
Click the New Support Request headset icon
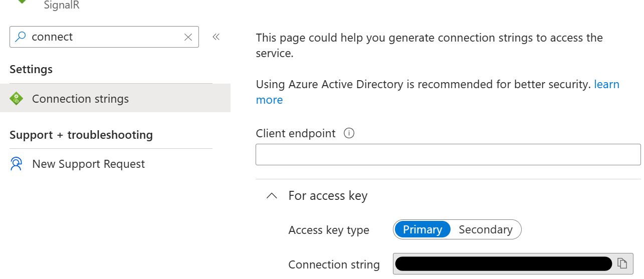[x=17, y=164]
